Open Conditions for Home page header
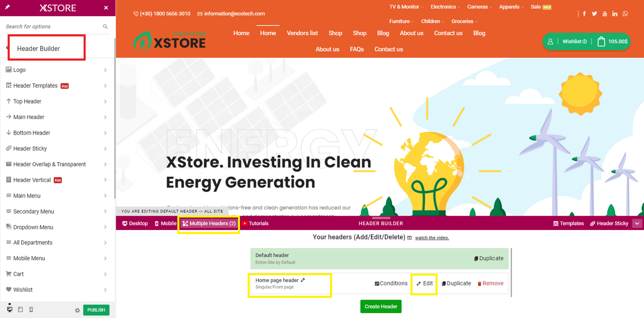Screen dimensions: 644x318 tap(391, 283)
